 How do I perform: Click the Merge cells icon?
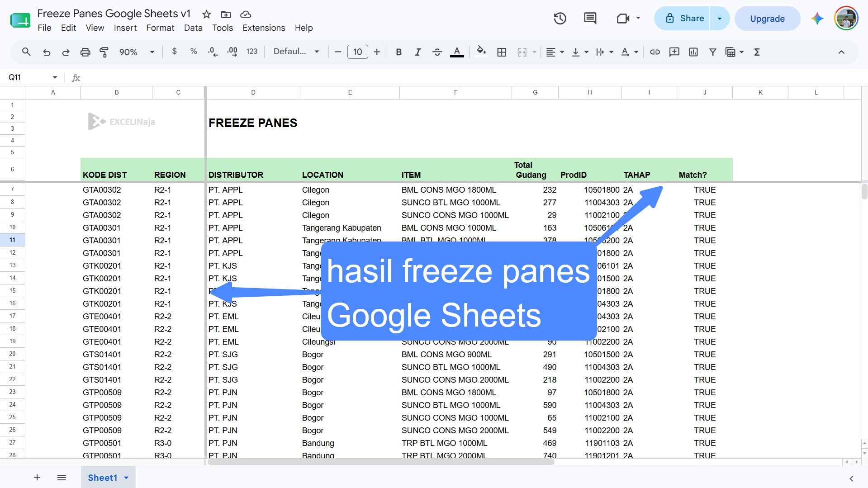[x=522, y=52]
